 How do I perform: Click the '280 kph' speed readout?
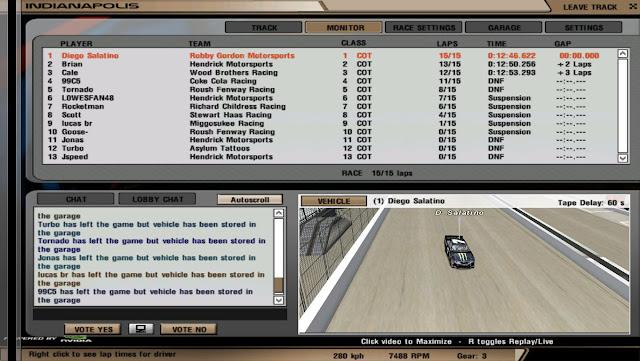point(348,356)
